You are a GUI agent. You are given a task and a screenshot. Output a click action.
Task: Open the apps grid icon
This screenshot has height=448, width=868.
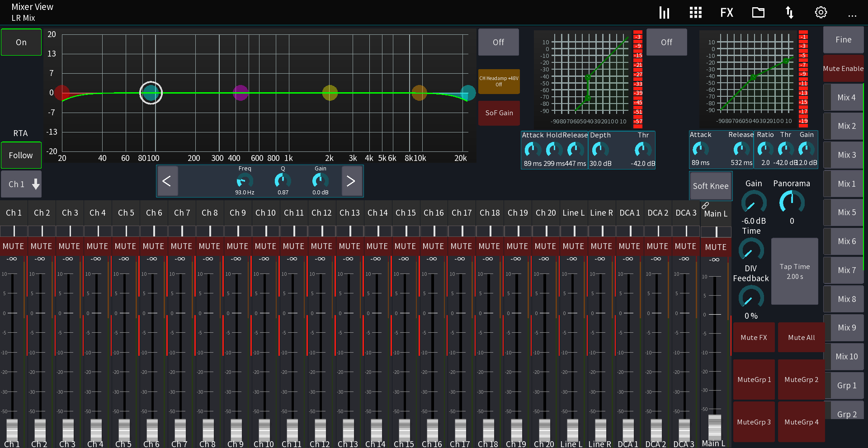point(695,12)
